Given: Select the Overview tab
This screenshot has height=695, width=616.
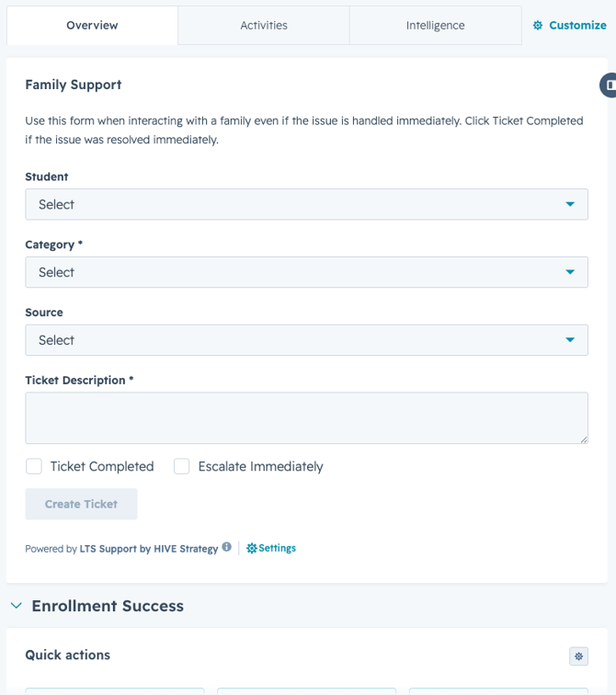Looking at the screenshot, I should [x=92, y=25].
